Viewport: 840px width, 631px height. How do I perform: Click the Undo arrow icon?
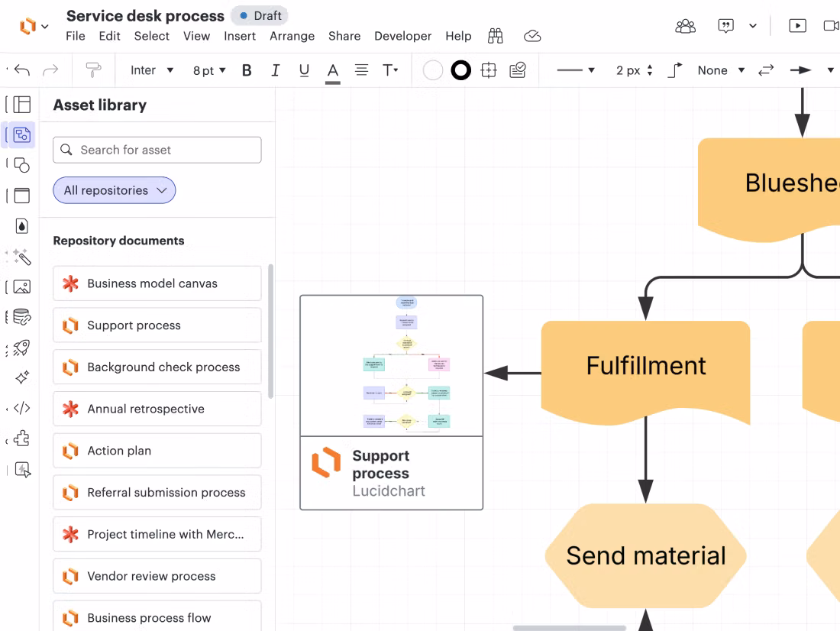coord(22,70)
